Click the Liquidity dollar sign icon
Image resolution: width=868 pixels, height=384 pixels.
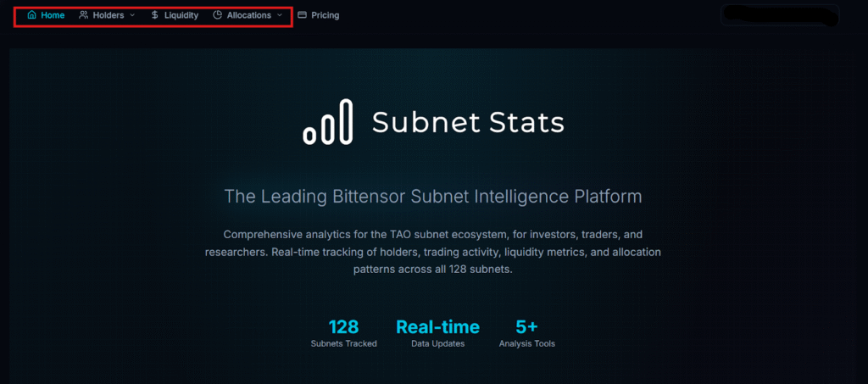point(154,15)
